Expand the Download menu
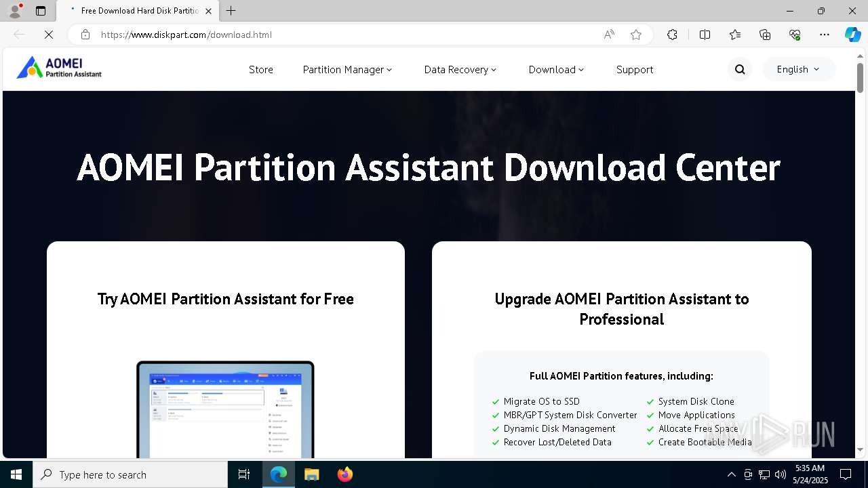Screen dimensions: 868x488 click(x=556, y=69)
